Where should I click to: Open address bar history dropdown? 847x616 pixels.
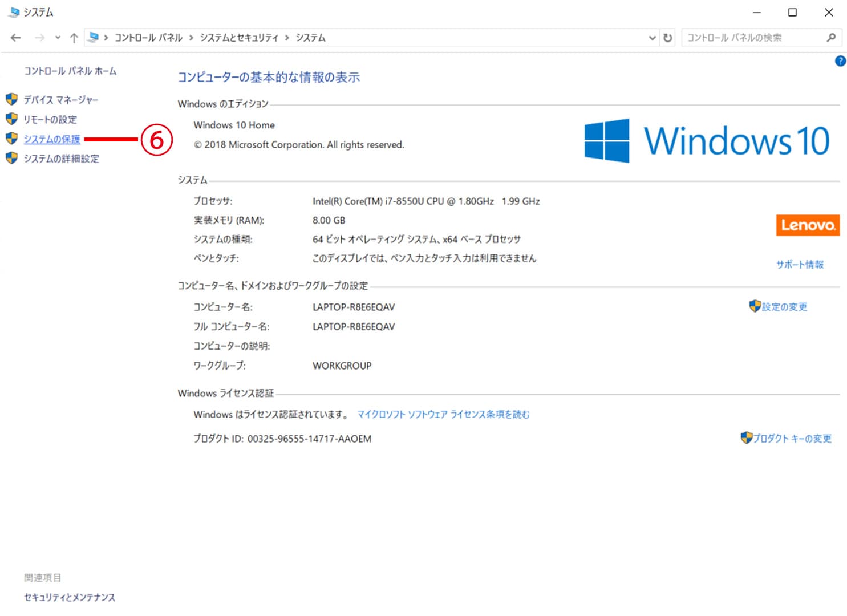point(652,38)
